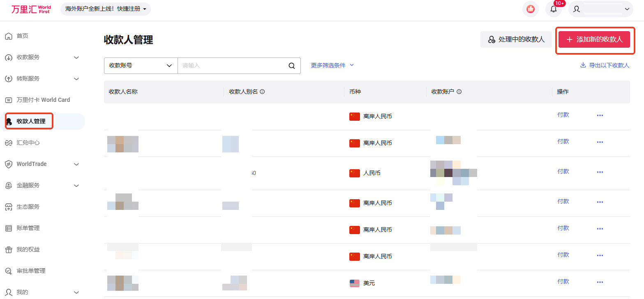Click 导出以下收款人 export link
The height and width of the screenshot is (299, 644).
605,65
